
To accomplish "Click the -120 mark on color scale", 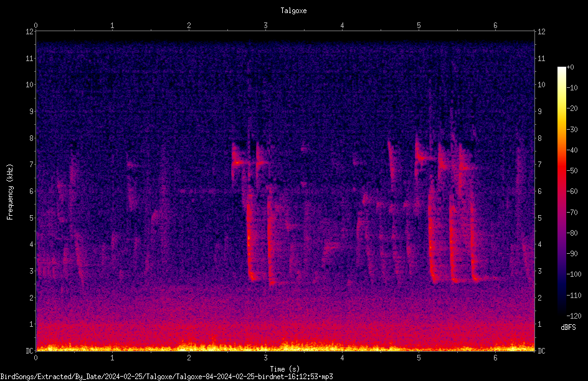I will [x=574, y=316].
